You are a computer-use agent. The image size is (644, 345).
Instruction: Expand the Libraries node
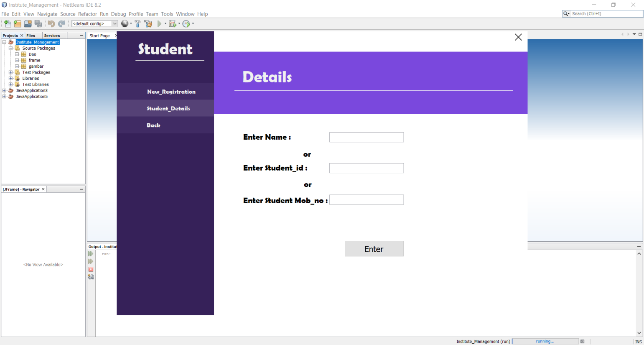pos(10,78)
